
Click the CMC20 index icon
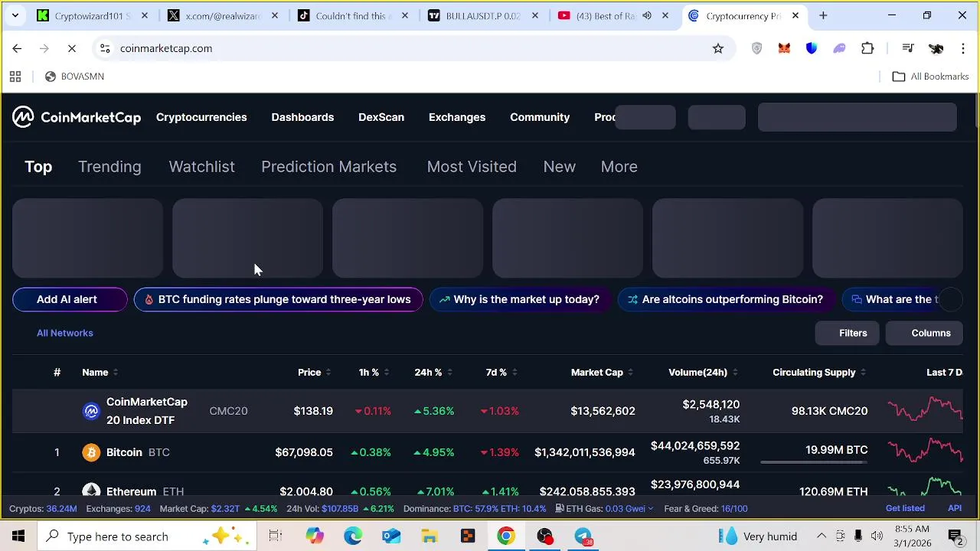pyautogui.click(x=91, y=411)
